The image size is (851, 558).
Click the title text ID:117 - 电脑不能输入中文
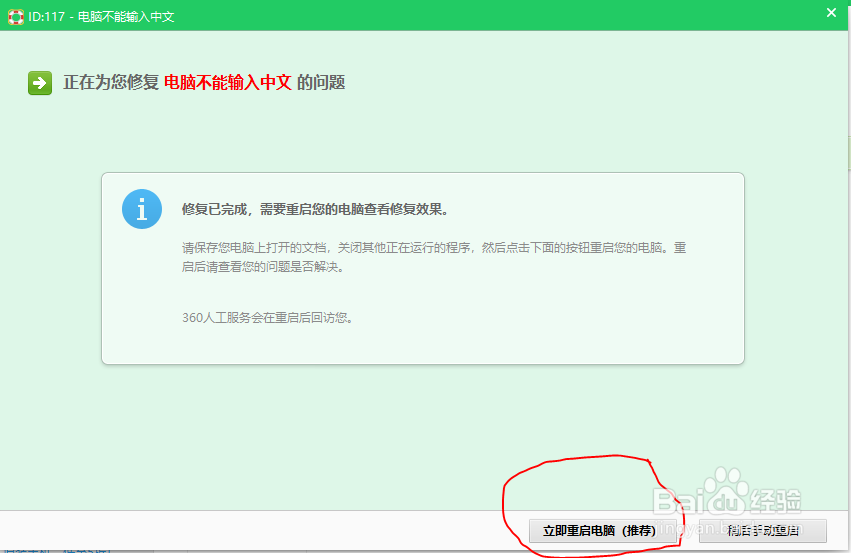point(101,17)
